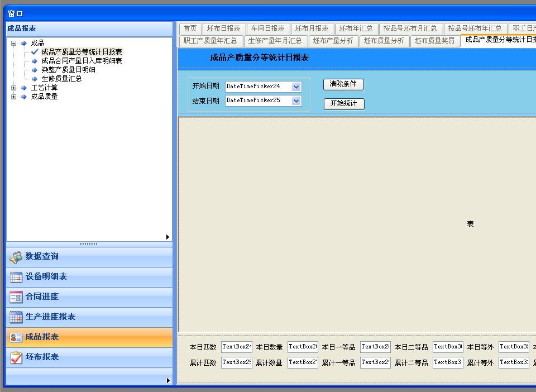
Task: Click the checkmark icon beside 成品产质量分等统计日报表
Action: [x=35, y=51]
